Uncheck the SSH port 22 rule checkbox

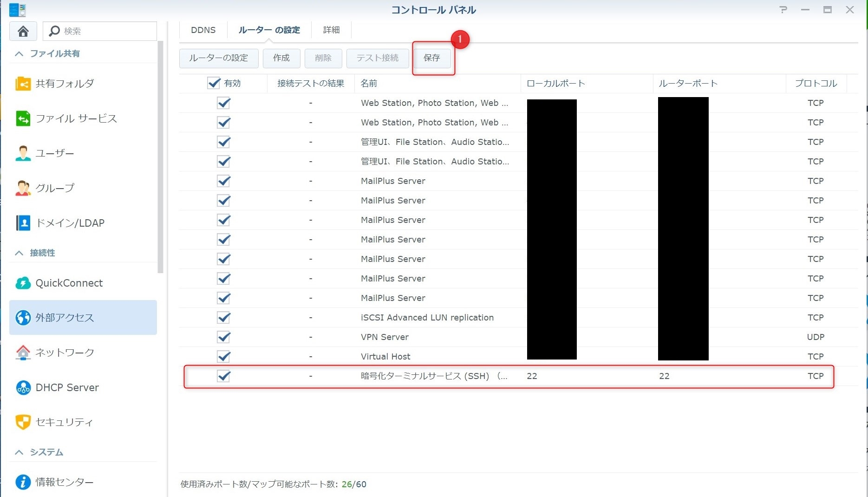point(224,376)
